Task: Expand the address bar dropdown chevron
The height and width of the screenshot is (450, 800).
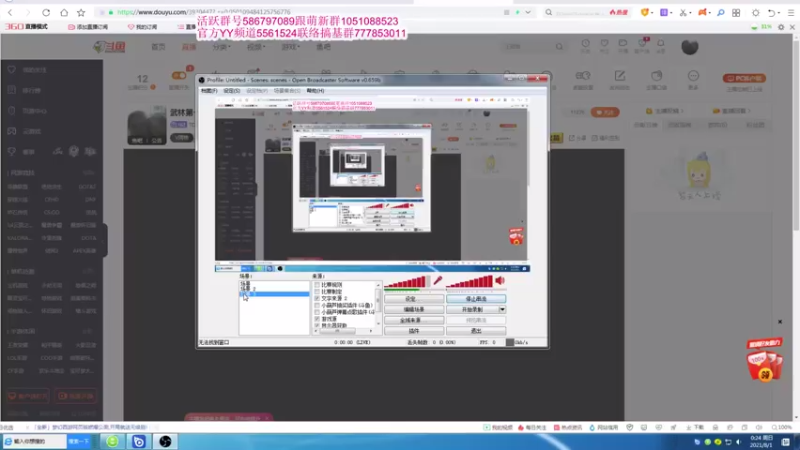Action: [x=528, y=12]
